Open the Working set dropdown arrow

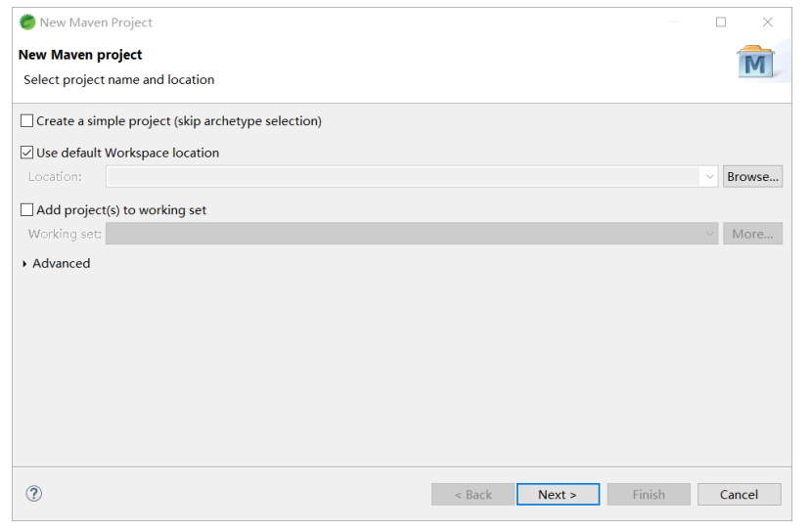coord(709,234)
